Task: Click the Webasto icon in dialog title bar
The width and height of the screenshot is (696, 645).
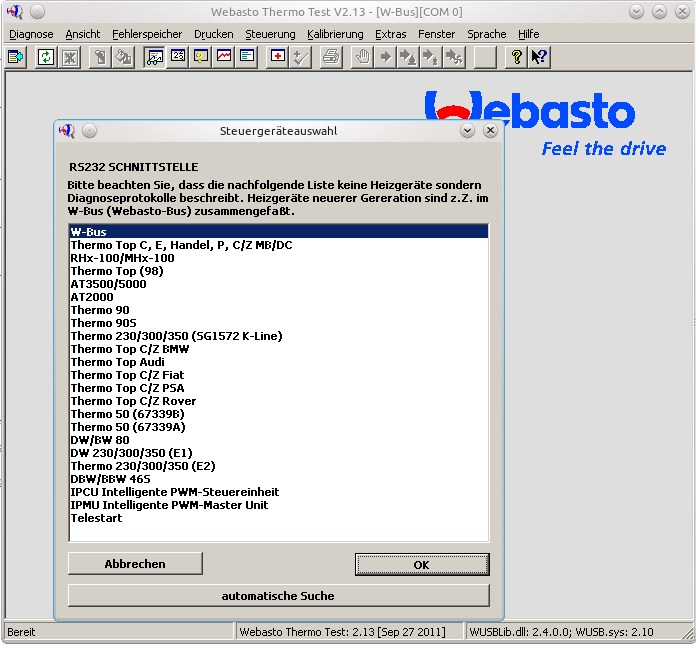Action: pyautogui.click(x=67, y=131)
